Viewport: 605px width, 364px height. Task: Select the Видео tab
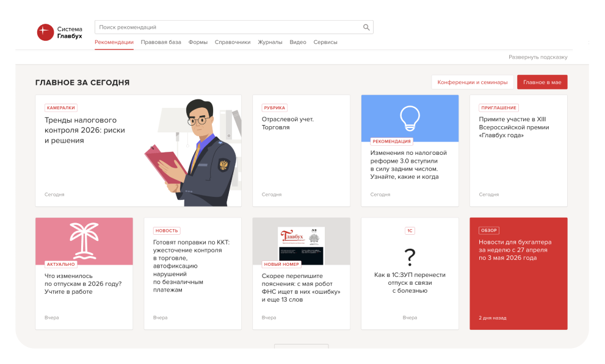pyautogui.click(x=298, y=42)
